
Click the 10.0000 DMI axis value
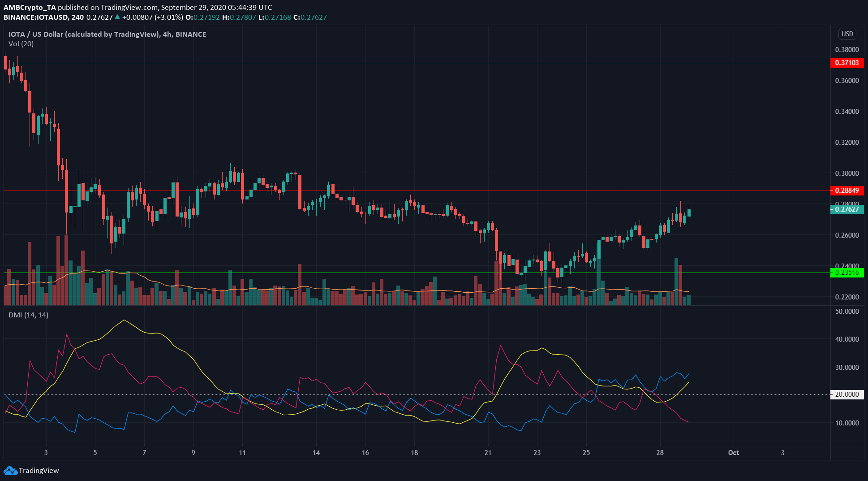(x=847, y=423)
